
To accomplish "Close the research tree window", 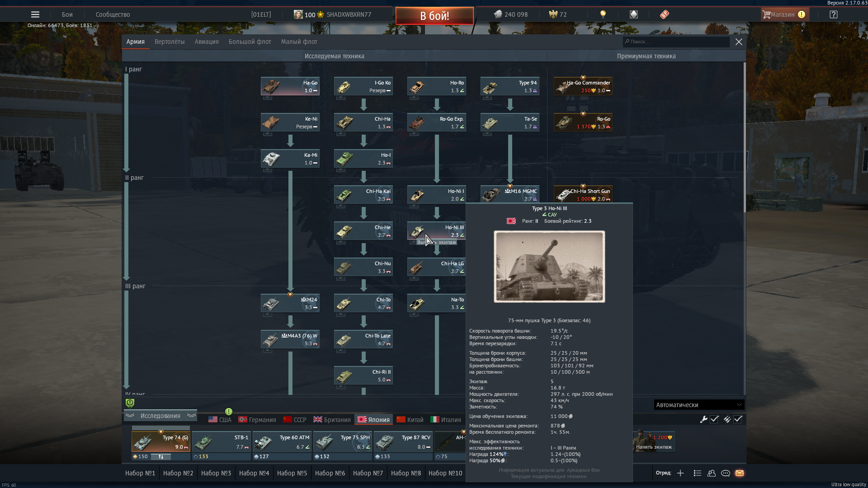I will click(x=739, y=42).
